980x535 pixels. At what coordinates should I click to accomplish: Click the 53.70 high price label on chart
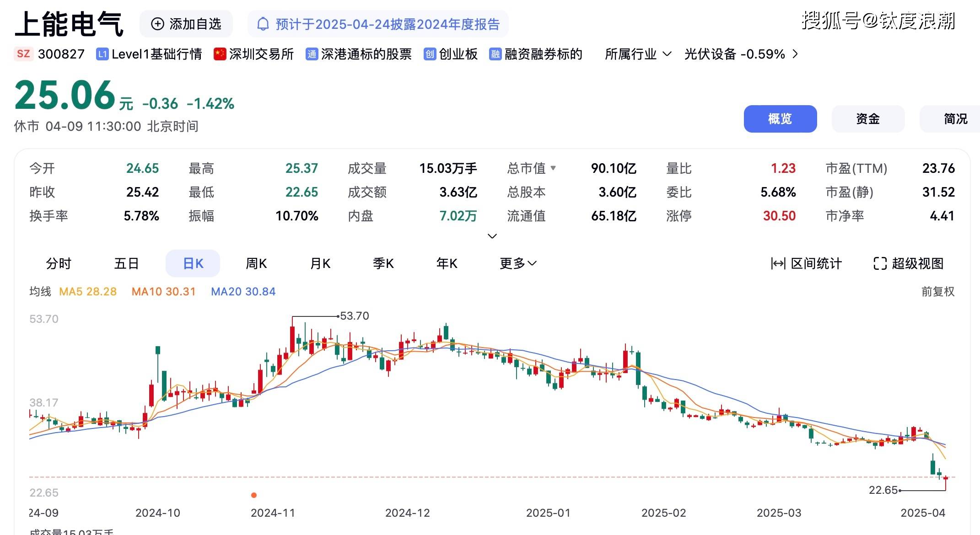click(355, 316)
